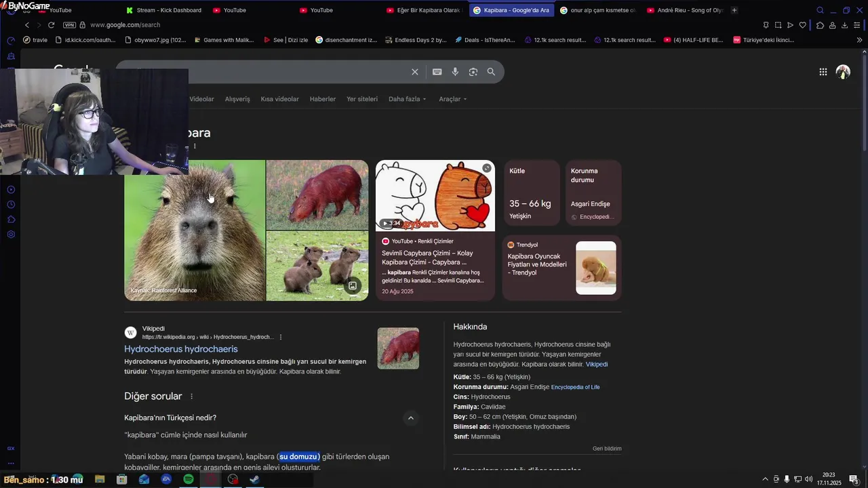This screenshot has height=488, width=868.
Task: Open the Deals - IsThereAn... bookmark
Action: click(485, 40)
